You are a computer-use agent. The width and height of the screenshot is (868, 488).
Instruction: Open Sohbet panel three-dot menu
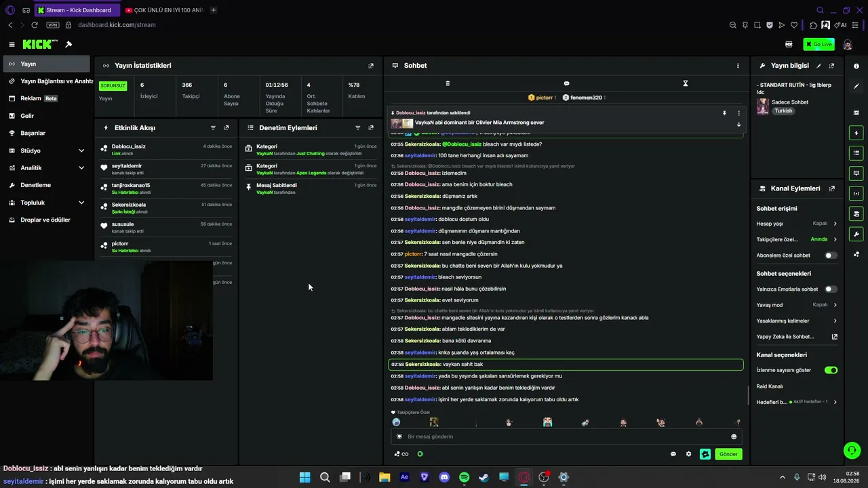(x=738, y=66)
